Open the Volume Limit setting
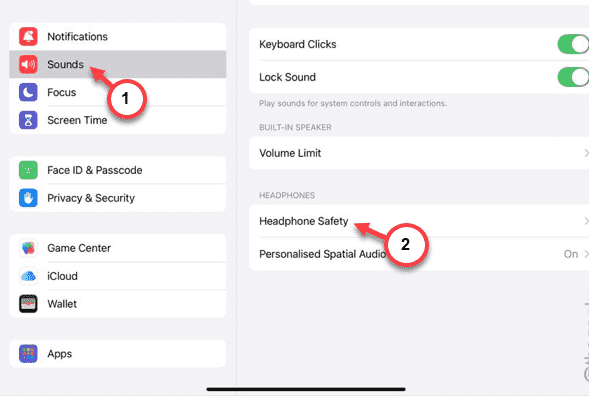 tap(419, 153)
